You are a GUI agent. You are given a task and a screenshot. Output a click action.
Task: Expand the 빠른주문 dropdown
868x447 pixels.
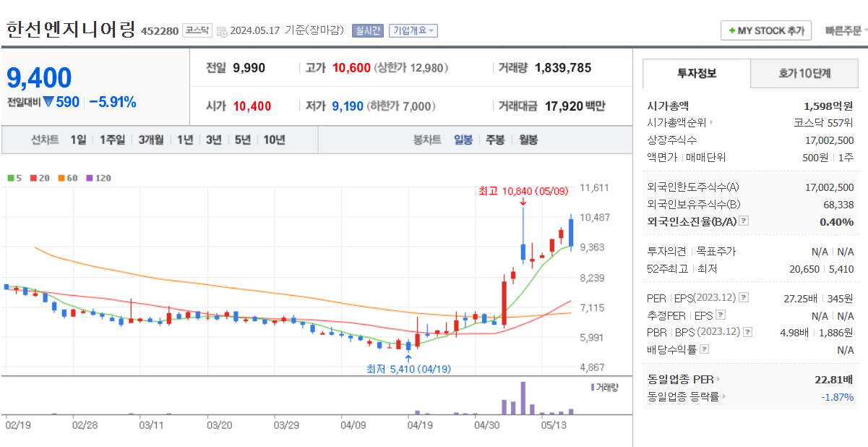(x=846, y=31)
